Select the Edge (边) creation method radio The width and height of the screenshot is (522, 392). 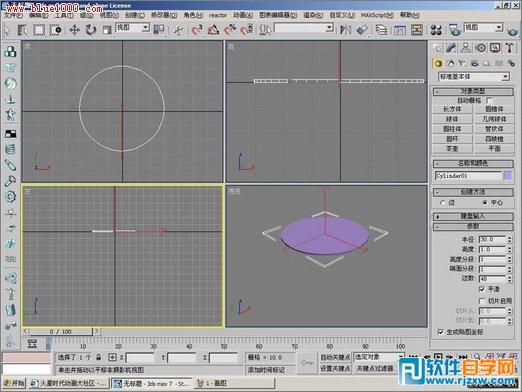442,202
